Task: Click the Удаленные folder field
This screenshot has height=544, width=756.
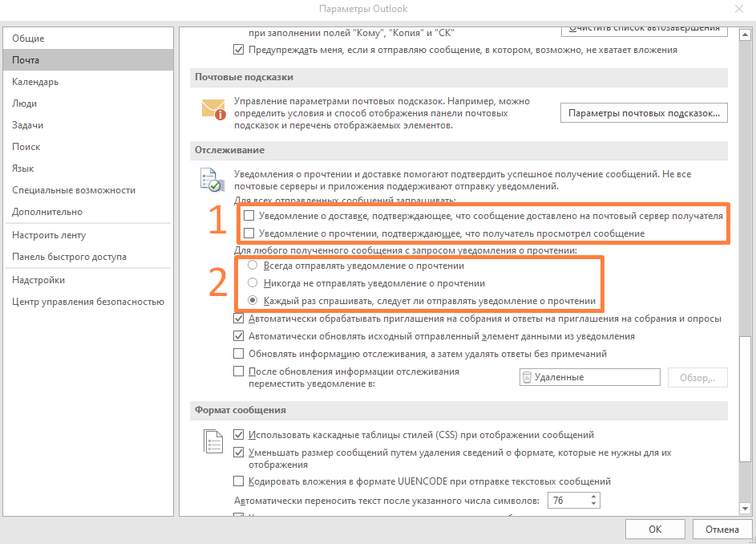Action: pyautogui.click(x=590, y=377)
